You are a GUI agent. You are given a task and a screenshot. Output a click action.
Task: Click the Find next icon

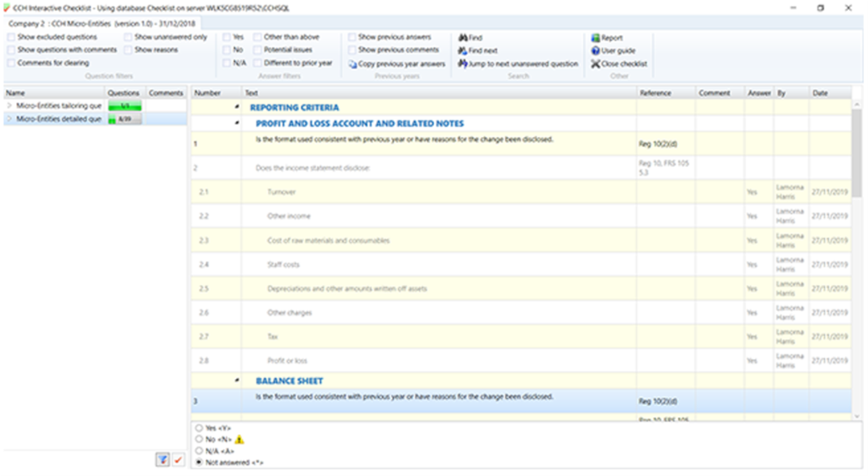pos(462,50)
